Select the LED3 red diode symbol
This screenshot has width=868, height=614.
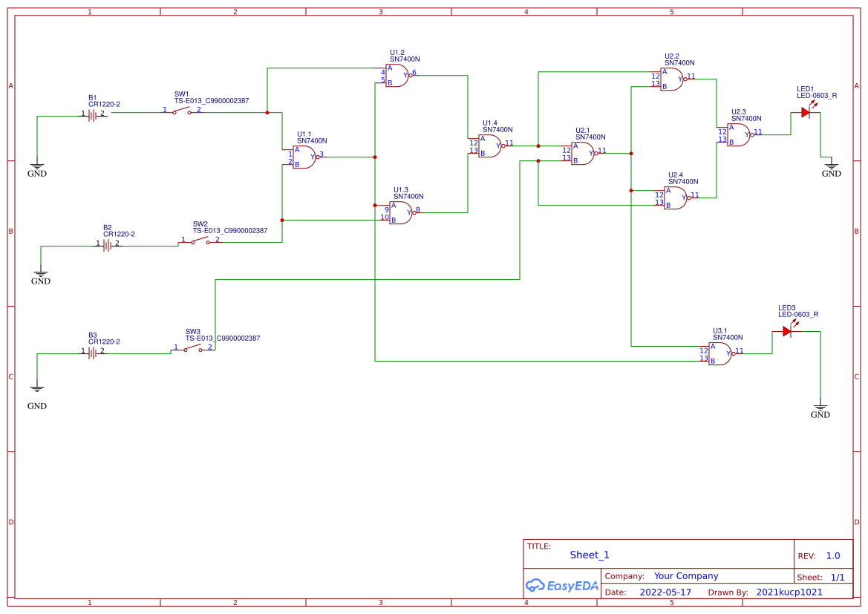tap(788, 330)
